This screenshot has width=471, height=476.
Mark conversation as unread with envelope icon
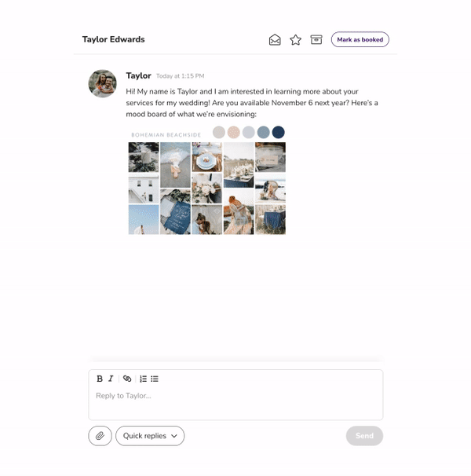tap(275, 40)
